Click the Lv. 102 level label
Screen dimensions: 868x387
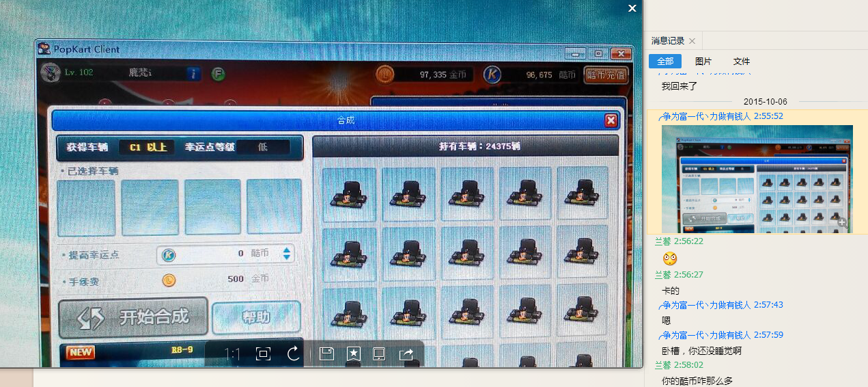pyautogui.click(x=79, y=72)
